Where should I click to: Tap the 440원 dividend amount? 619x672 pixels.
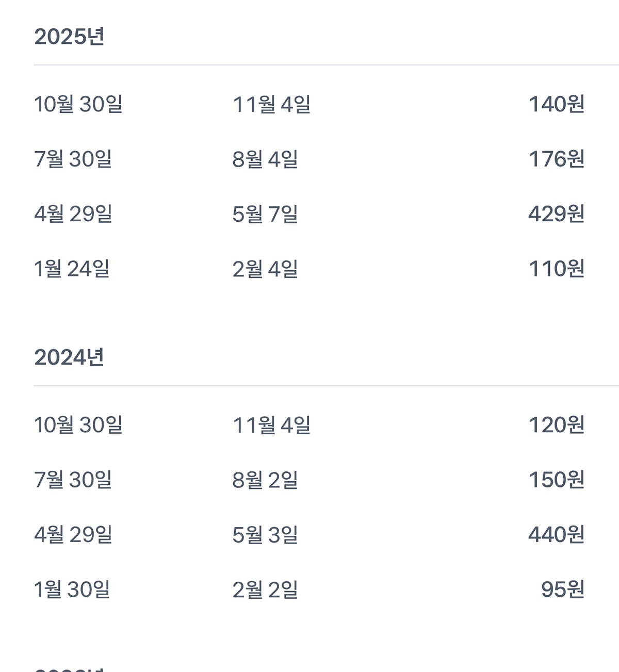[x=557, y=534]
